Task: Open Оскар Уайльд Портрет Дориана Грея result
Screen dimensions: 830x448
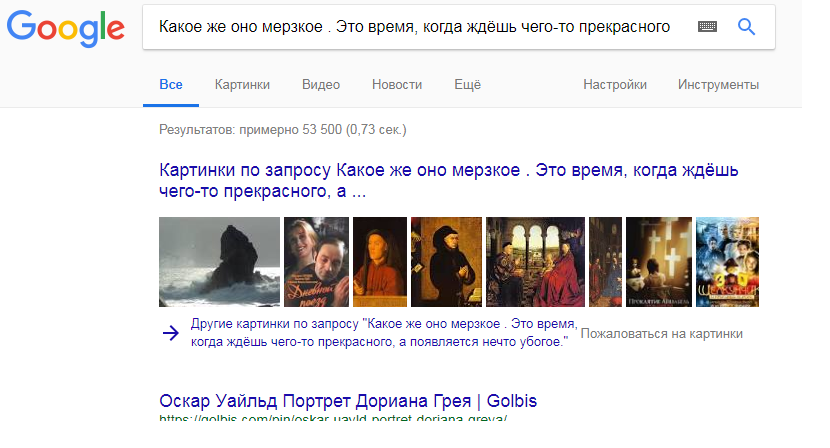Action: click(348, 401)
